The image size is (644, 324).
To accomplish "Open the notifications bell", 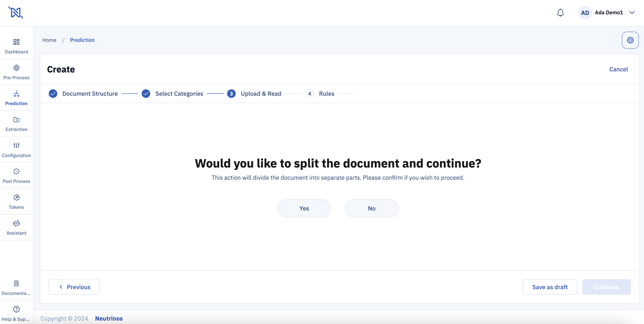I will 560,13.
